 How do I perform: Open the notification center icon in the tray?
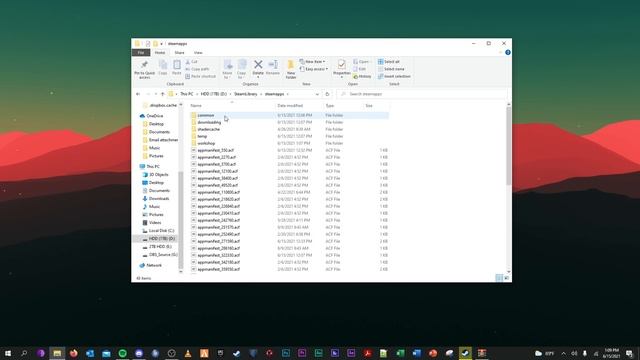[629, 353]
